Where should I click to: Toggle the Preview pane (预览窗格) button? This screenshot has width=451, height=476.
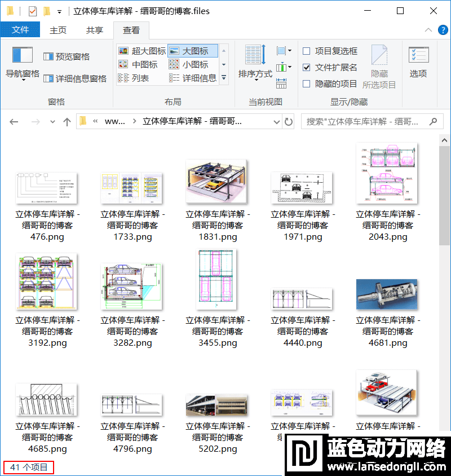click(67, 56)
